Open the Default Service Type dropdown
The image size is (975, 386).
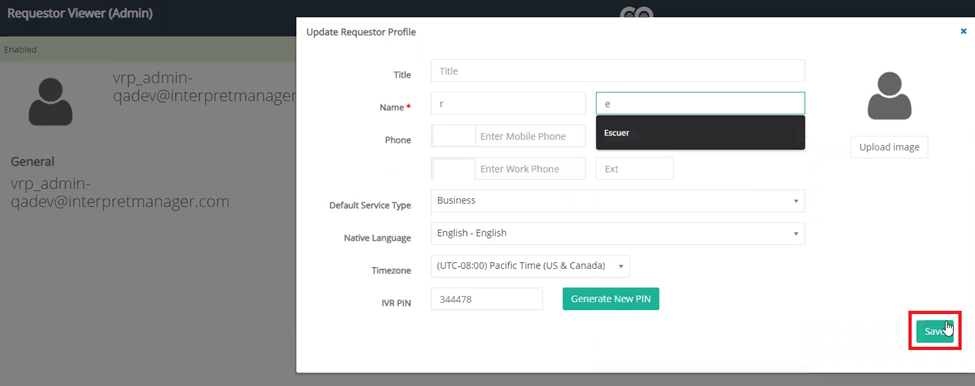point(617,201)
